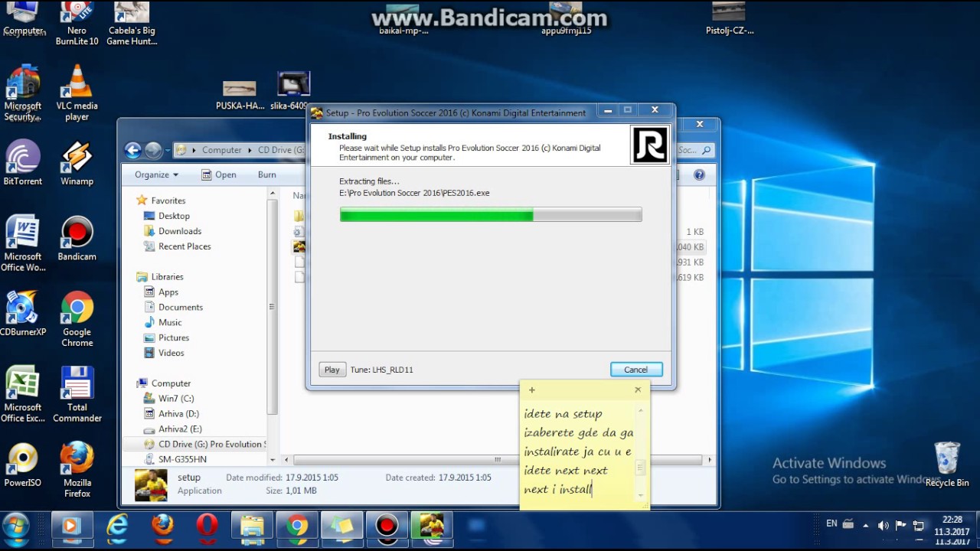This screenshot has width=980, height=551.
Task: Click Computer in the address bar breadcrumb
Action: (x=221, y=150)
